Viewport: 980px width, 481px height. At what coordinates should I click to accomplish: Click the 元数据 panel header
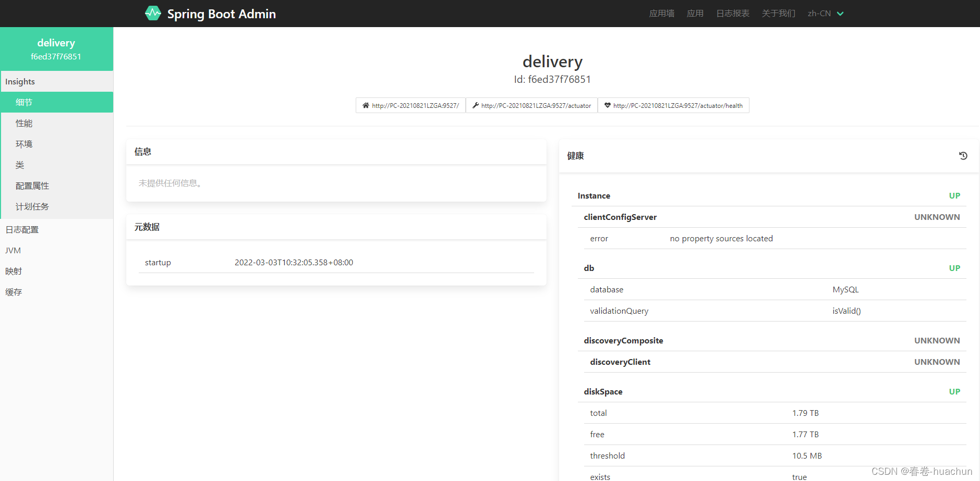[x=336, y=227]
